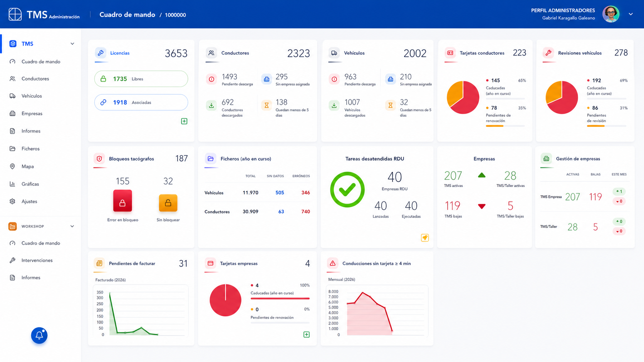644x362 pixels.
Task: Click the 1918 Asociadas pill button
Action: [141, 102]
